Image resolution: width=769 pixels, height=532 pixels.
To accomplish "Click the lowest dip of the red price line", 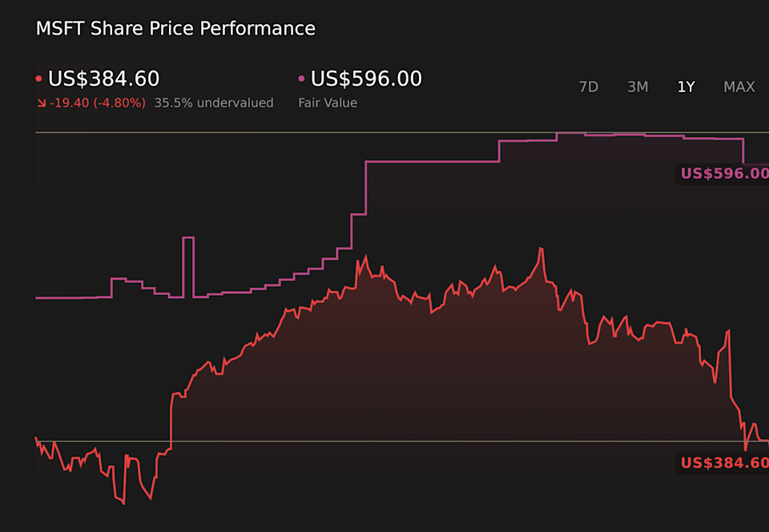I will (x=123, y=502).
